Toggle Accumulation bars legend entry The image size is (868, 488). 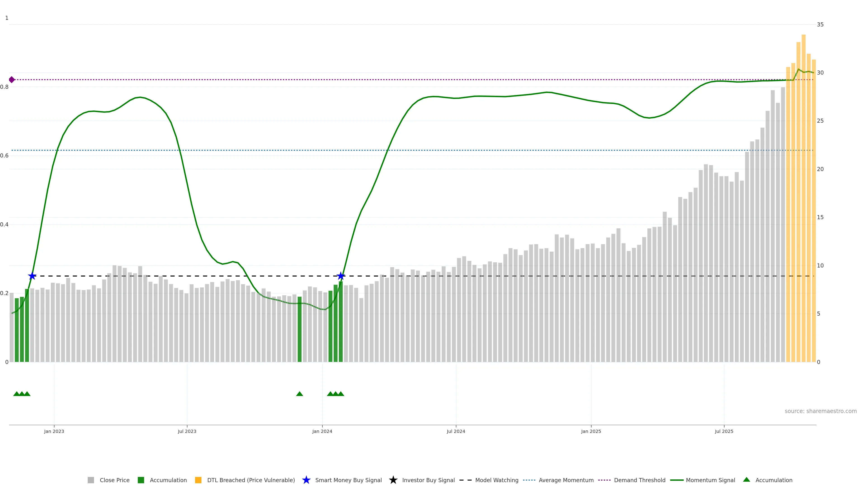point(168,480)
